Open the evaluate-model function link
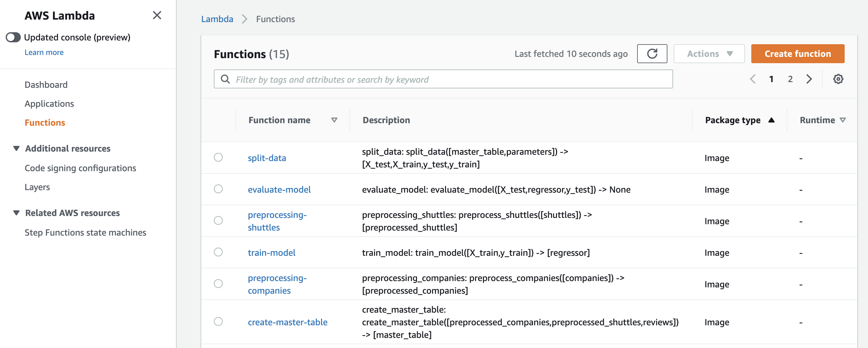The width and height of the screenshot is (868, 348). tap(279, 189)
